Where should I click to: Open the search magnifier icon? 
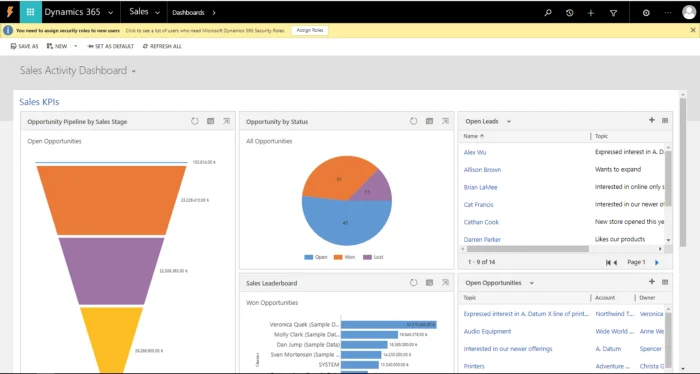coord(548,13)
